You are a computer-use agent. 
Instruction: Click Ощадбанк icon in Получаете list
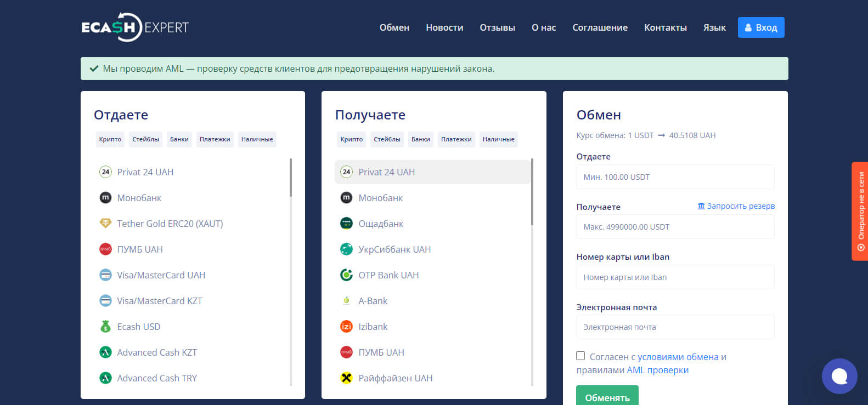point(346,224)
